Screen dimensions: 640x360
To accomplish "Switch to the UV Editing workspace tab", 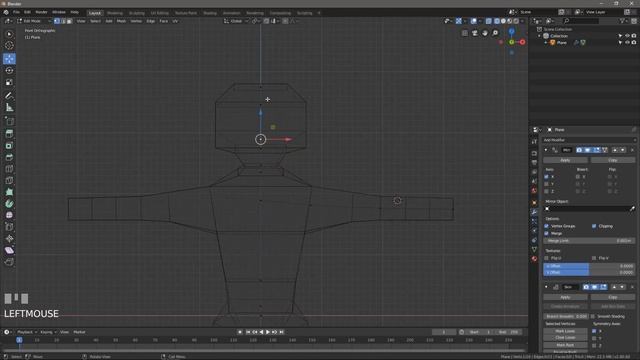I will pyautogui.click(x=160, y=13).
